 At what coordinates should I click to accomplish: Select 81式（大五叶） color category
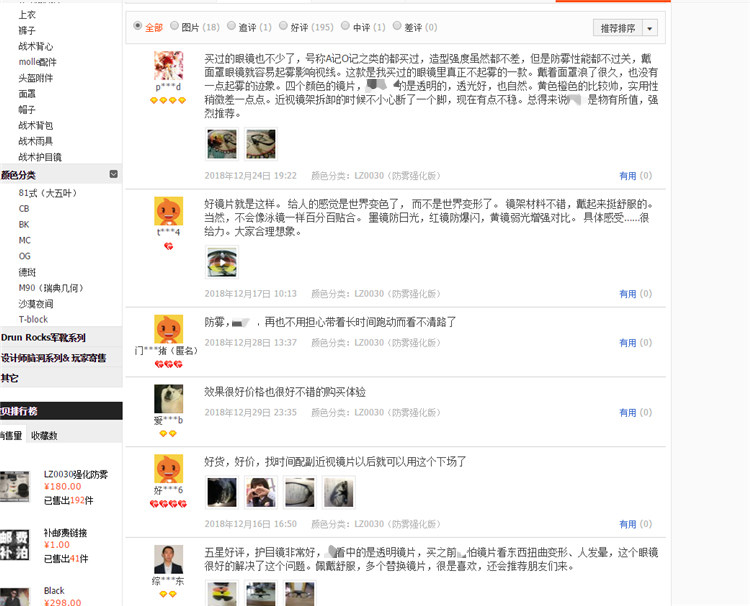[47, 193]
